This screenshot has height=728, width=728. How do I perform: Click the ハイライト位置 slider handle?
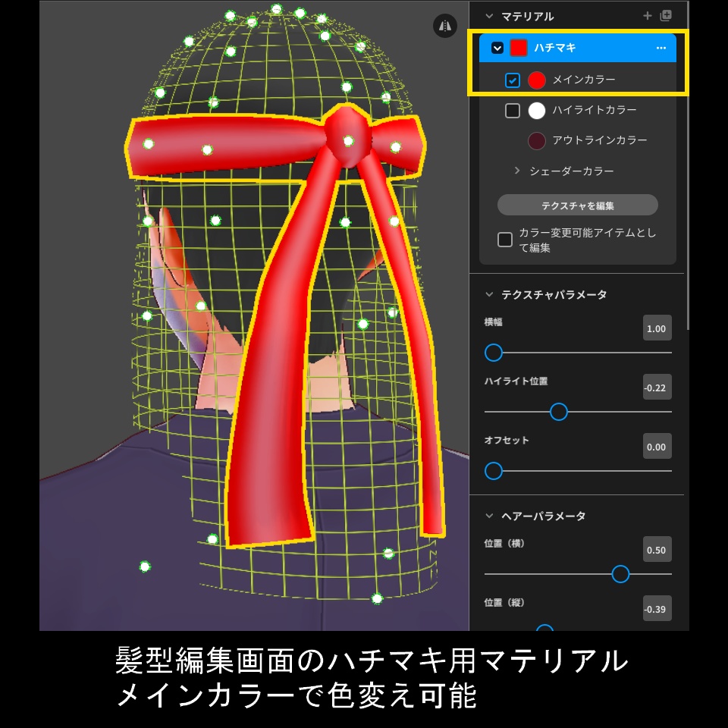coord(559,412)
